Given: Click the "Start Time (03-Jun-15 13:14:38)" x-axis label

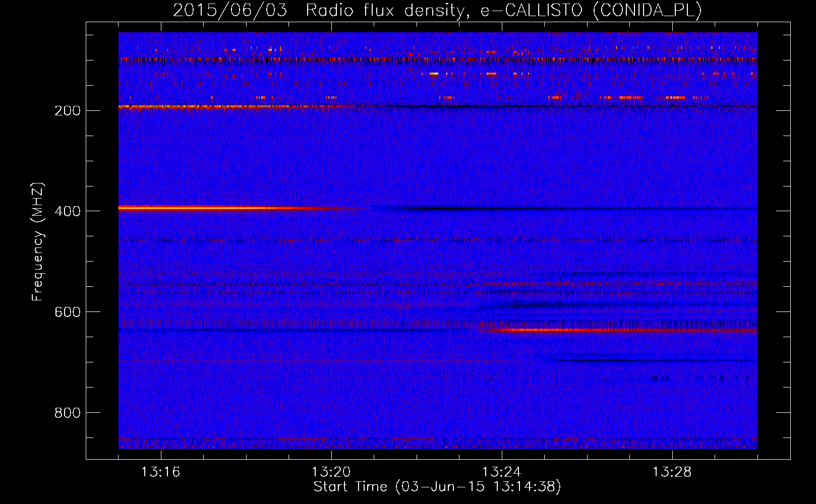Looking at the screenshot, I should coord(437,487).
